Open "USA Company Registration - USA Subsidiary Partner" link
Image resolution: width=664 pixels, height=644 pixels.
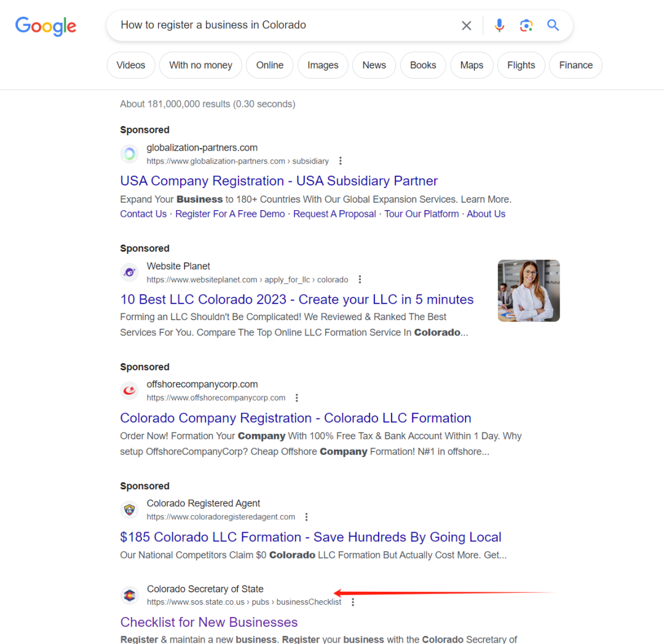(279, 181)
